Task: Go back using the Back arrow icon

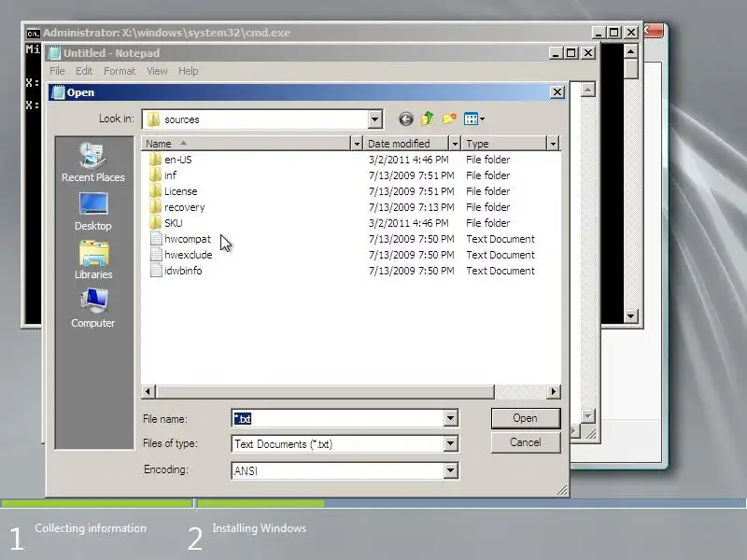Action: (x=406, y=119)
